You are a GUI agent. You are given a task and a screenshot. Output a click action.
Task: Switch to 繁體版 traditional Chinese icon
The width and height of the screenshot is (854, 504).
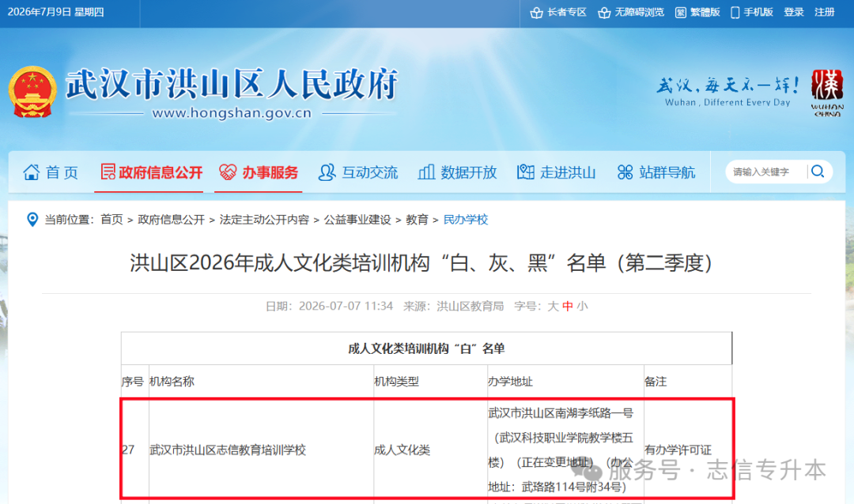tap(680, 13)
